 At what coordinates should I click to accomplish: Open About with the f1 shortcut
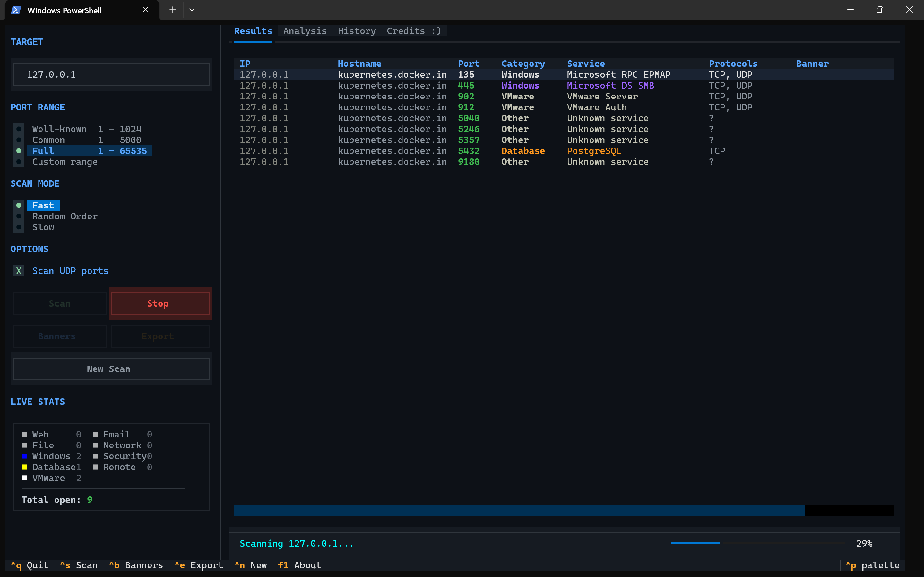coord(299,565)
